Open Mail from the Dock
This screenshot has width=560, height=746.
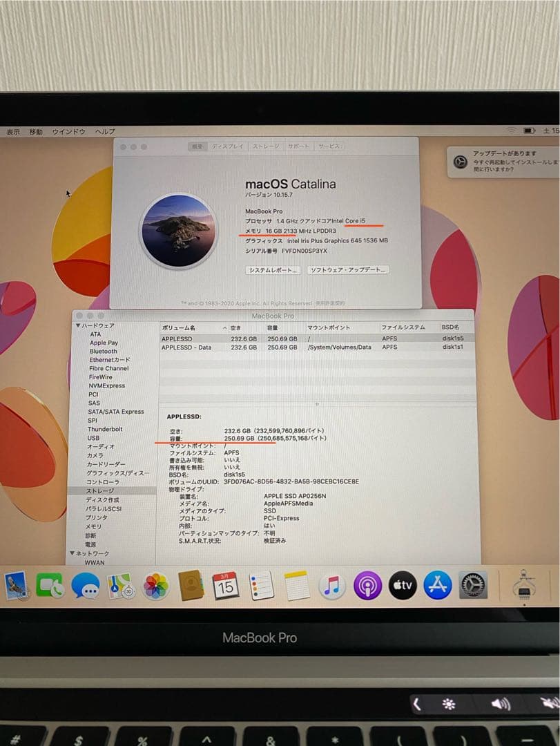click(x=17, y=586)
